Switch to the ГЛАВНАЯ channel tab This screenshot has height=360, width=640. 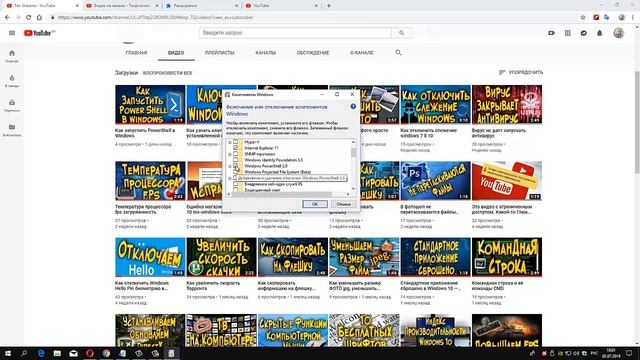136,53
